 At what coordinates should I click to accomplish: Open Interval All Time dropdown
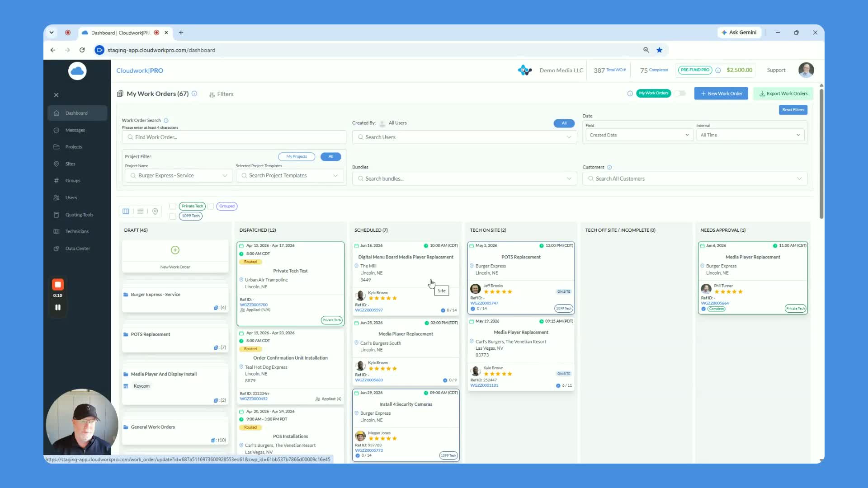pos(750,135)
